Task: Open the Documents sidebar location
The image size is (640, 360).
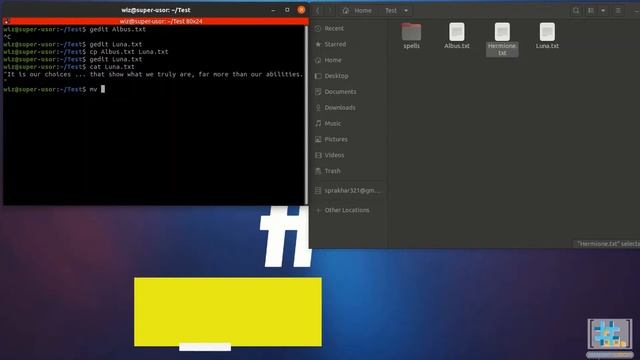Action: 347,92
